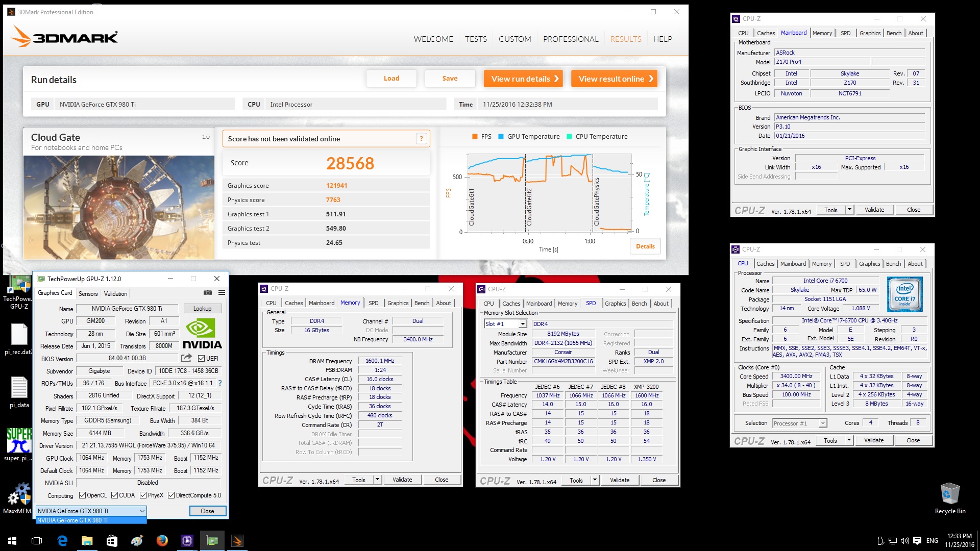This screenshot has width=980, height=551.
Task: Launch Microsoft Edge from the taskbar
Action: tap(62, 541)
